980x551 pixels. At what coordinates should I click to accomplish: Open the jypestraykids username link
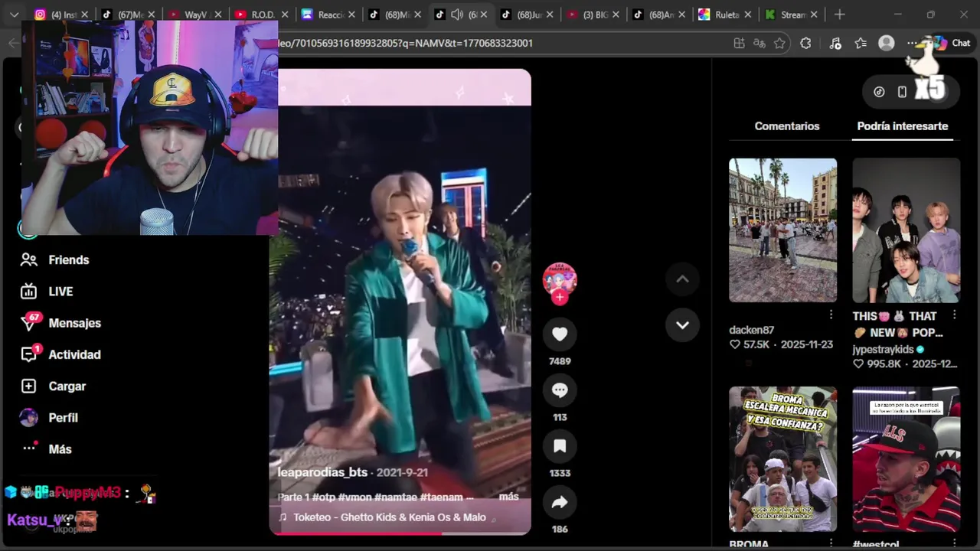(883, 349)
